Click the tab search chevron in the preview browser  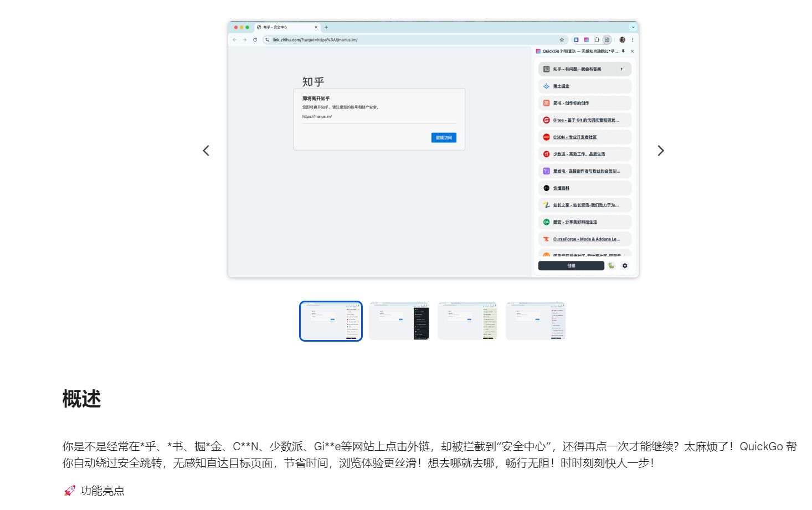tap(633, 27)
